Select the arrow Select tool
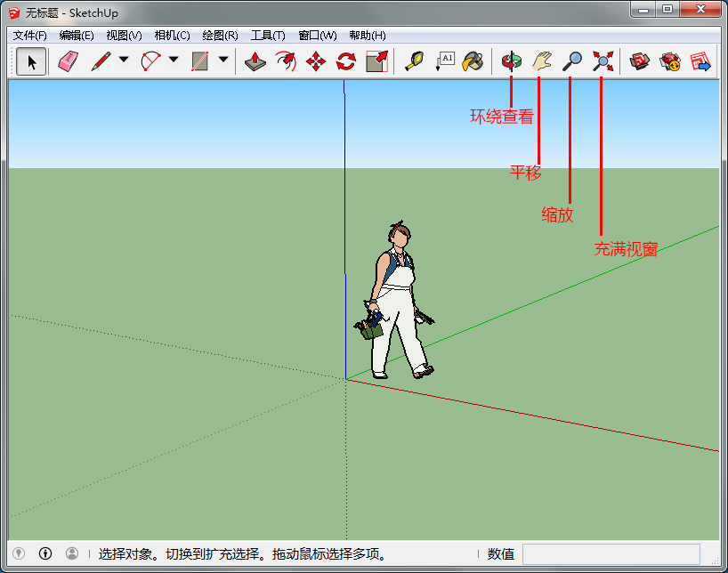Viewport: 728px width, 573px height. click(32, 61)
